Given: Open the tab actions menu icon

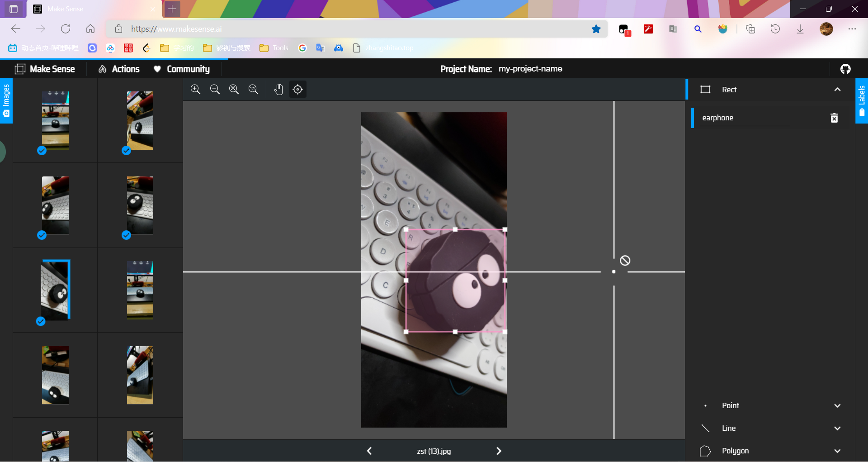Looking at the screenshot, I should pyautogui.click(x=14, y=9).
